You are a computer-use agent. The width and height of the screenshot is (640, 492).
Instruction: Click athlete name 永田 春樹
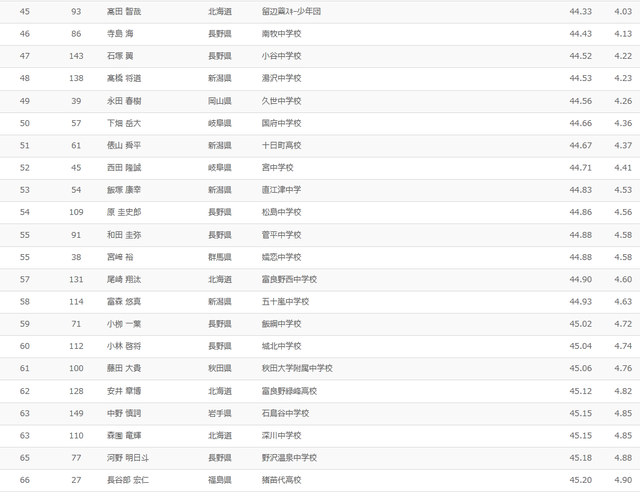pyautogui.click(x=124, y=101)
